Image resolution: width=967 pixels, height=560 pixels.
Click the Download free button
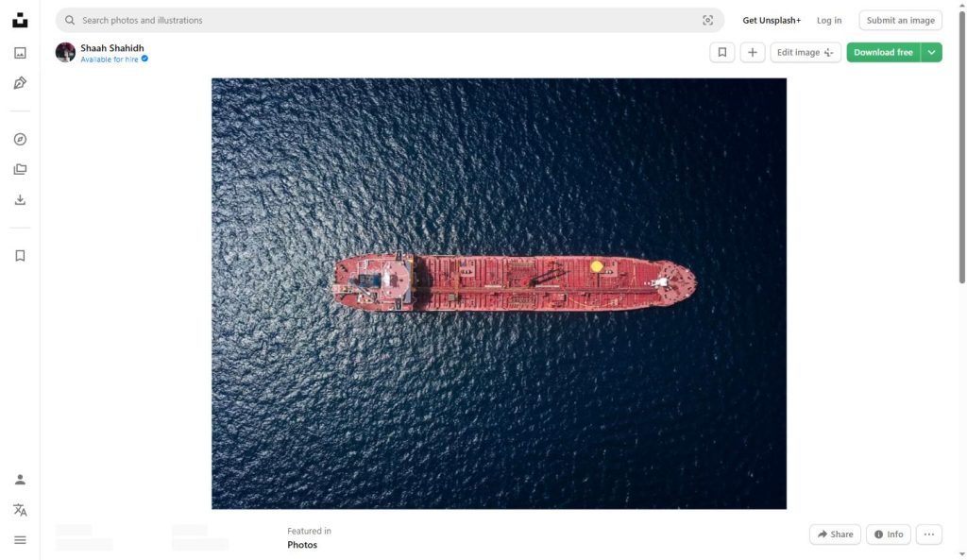(x=883, y=53)
